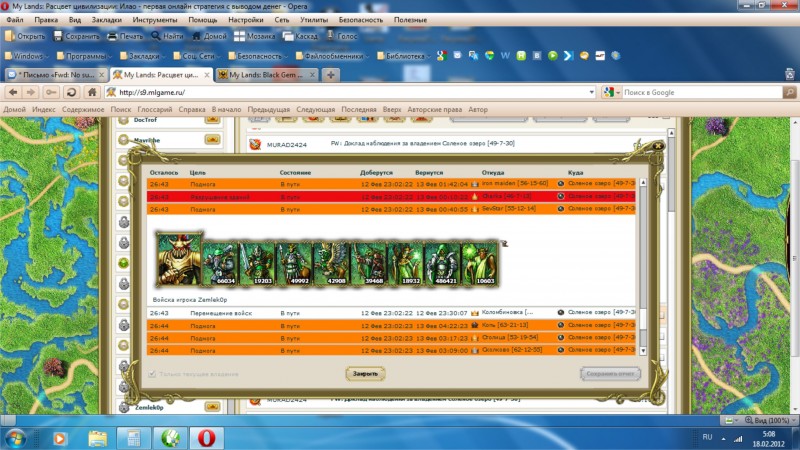Open the Файл menu

[x=15, y=20]
